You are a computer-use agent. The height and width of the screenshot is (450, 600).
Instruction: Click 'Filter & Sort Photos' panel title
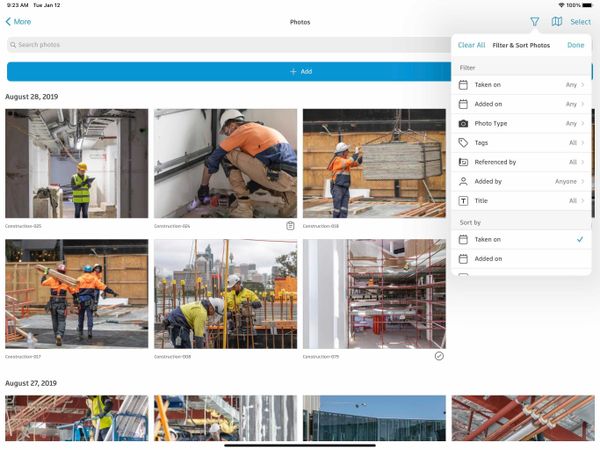(521, 45)
